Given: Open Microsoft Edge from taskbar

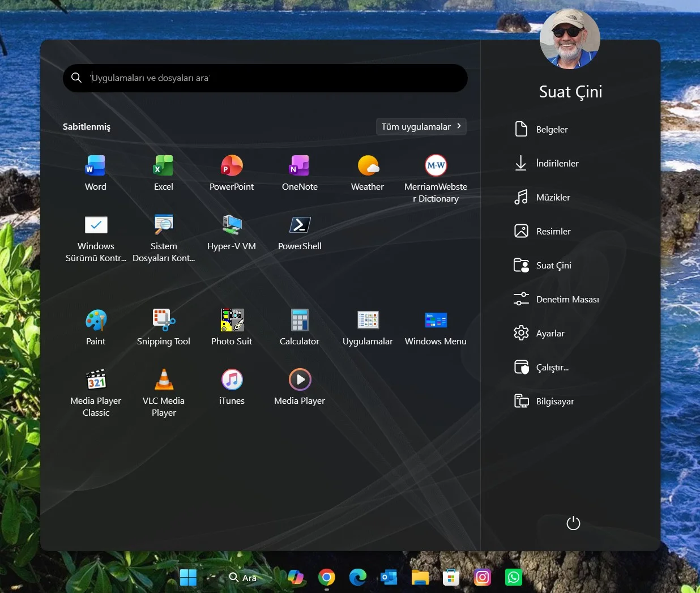Looking at the screenshot, I should pos(357,577).
